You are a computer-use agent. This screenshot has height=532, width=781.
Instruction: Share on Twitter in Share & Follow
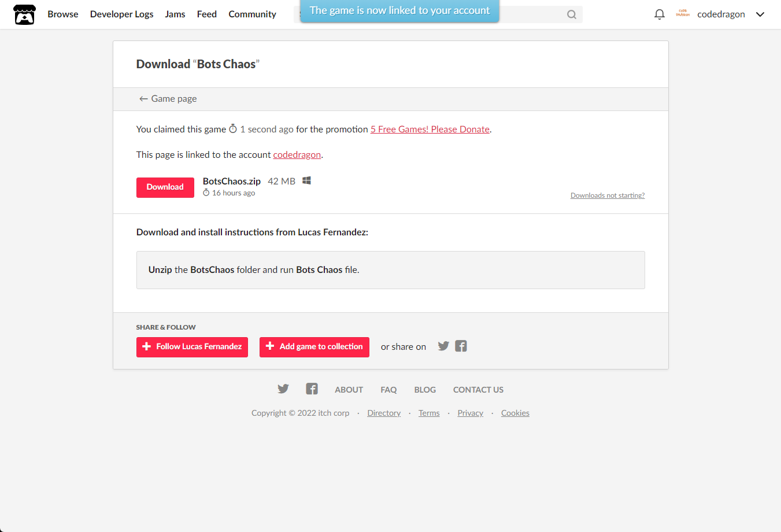(x=443, y=346)
